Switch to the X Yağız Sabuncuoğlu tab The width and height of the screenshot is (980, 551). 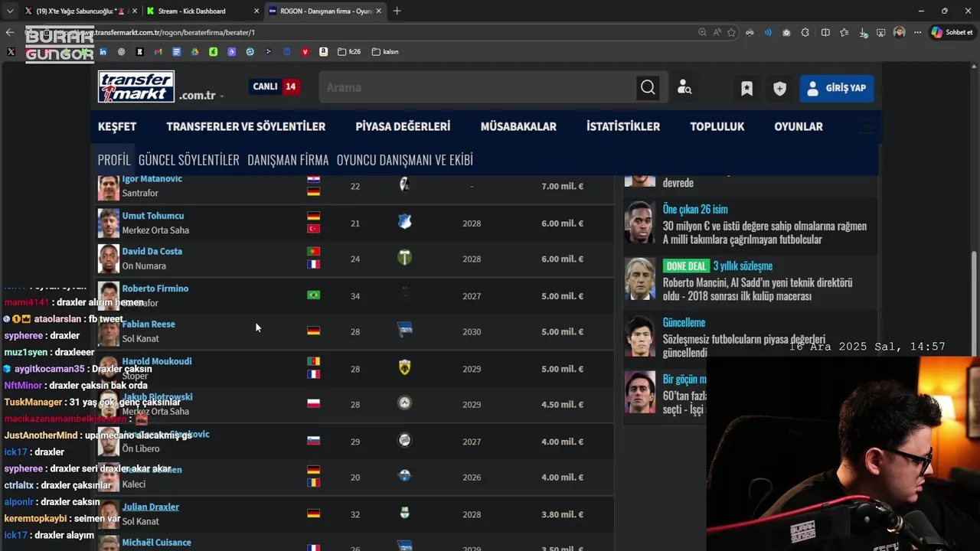80,11
